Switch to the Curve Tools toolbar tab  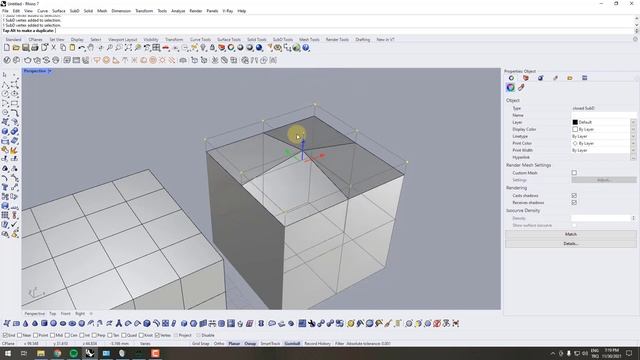pyautogui.click(x=200, y=40)
